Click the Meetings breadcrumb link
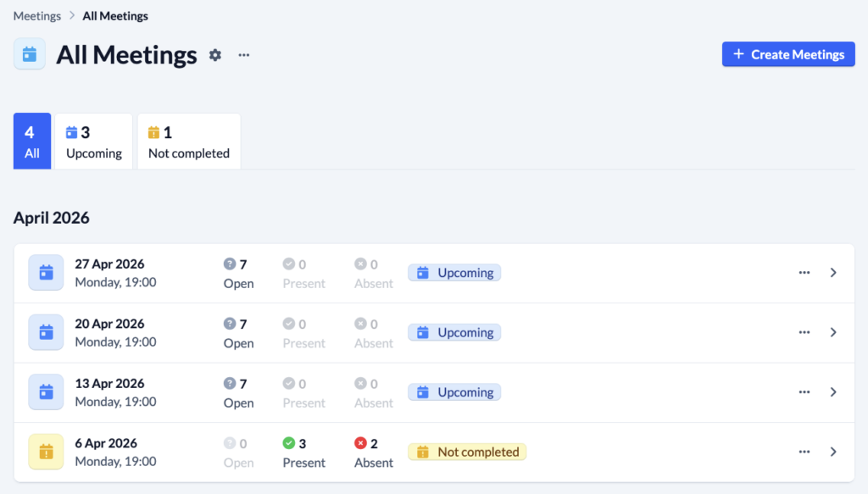 tap(36, 15)
